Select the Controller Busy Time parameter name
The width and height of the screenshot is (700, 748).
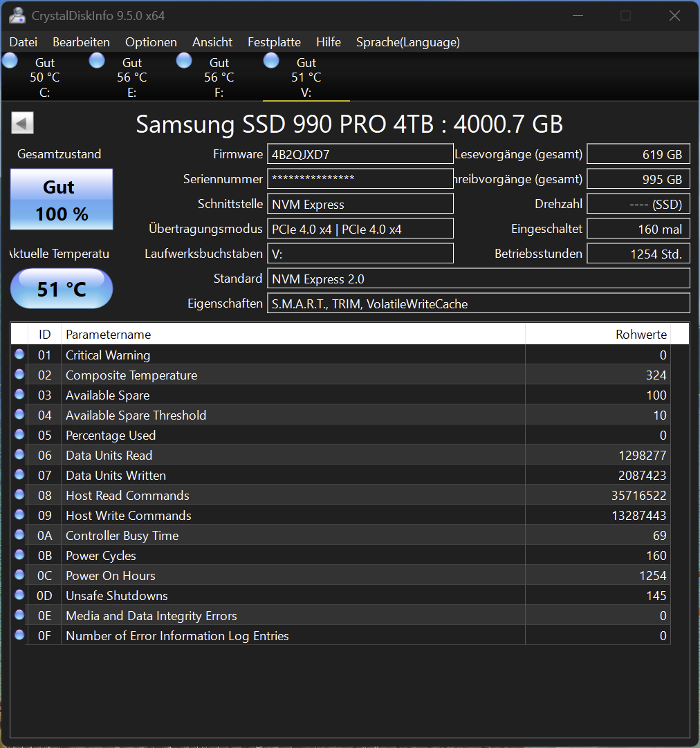122,535
